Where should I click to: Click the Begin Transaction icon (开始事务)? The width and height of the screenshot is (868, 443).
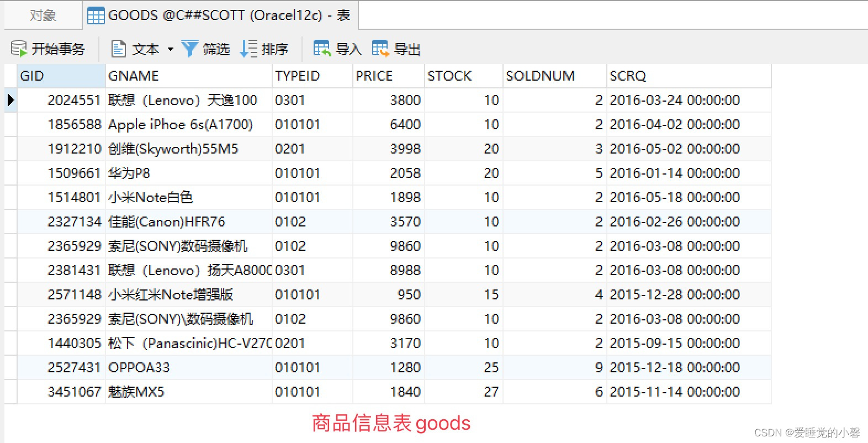pos(19,49)
